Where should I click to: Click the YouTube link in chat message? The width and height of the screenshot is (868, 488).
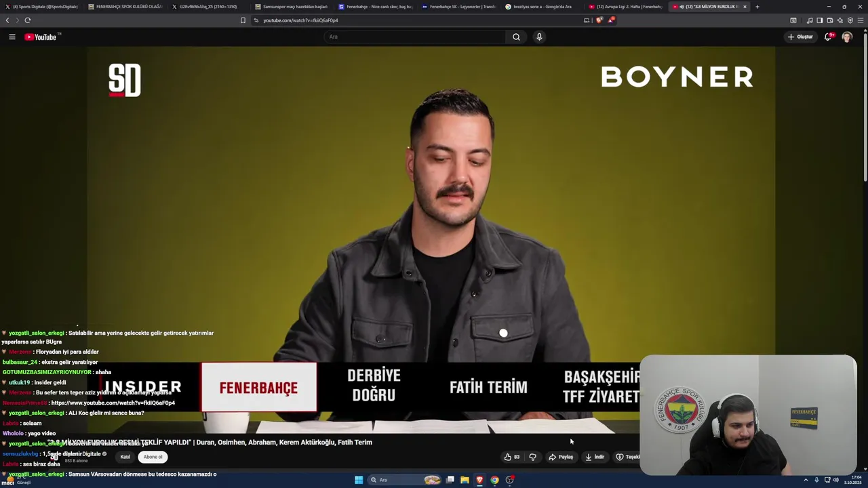click(x=113, y=403)
